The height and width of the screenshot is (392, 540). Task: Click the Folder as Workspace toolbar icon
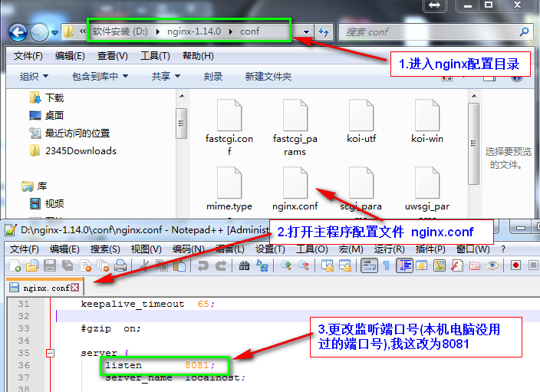click(475, 265)
